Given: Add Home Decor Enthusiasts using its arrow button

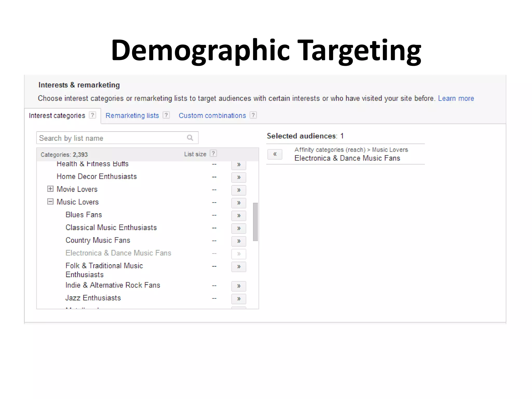Looking at the screenshot, I should (238, 177).
